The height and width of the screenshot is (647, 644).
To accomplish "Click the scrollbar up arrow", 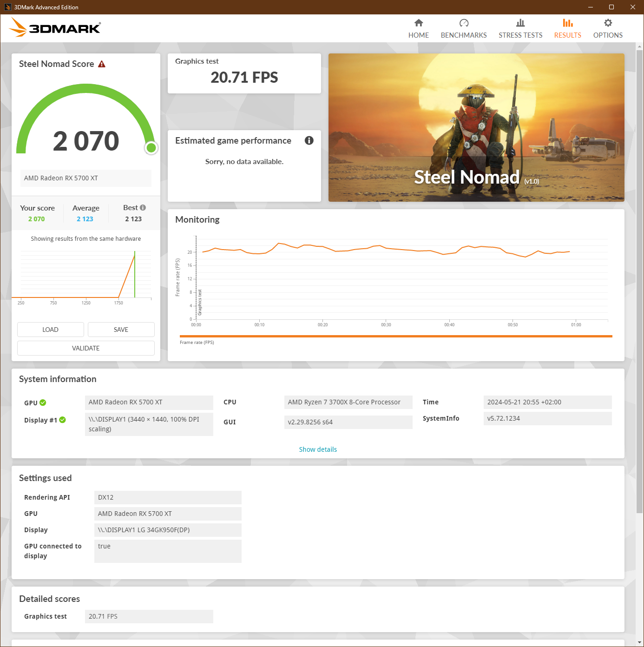I will [x=639, y=46].
